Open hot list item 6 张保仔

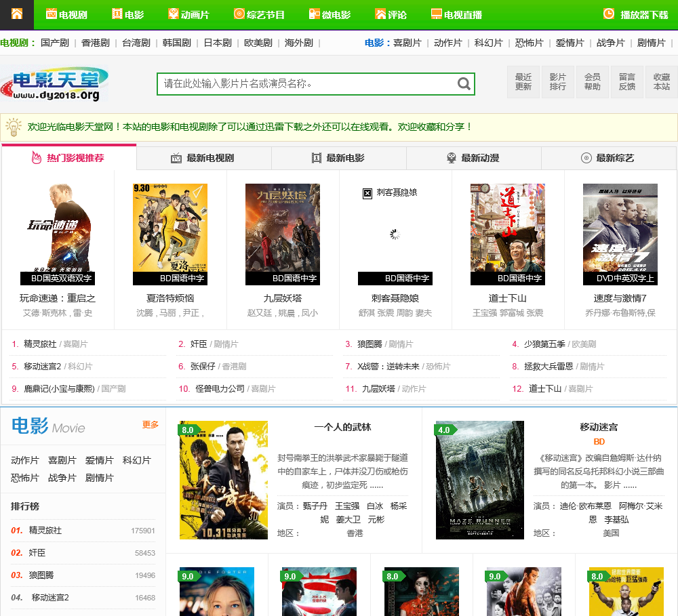point(203,367)
